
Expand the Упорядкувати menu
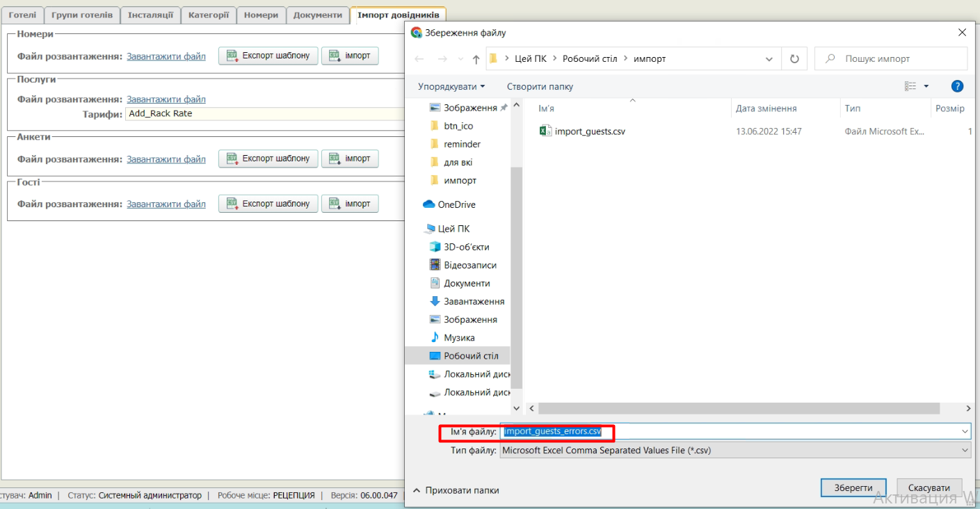451,86
